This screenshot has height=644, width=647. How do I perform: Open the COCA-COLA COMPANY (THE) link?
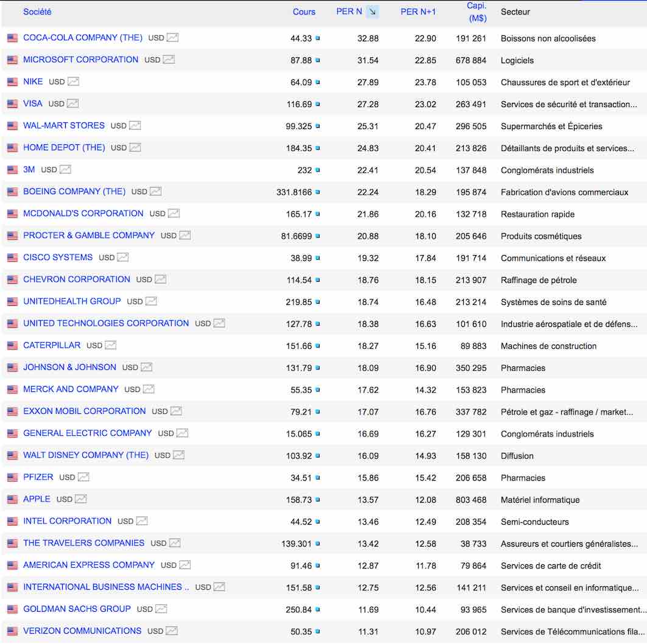[83, 38]
